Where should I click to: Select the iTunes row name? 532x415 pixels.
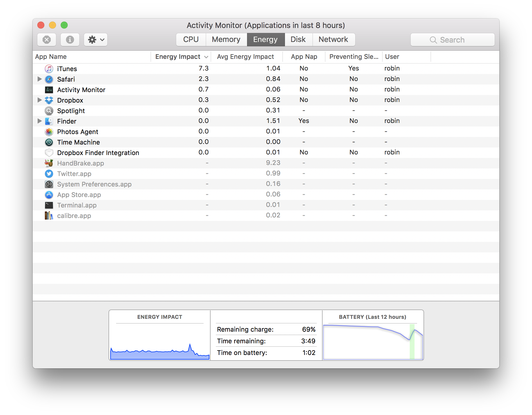coord(67,69)
